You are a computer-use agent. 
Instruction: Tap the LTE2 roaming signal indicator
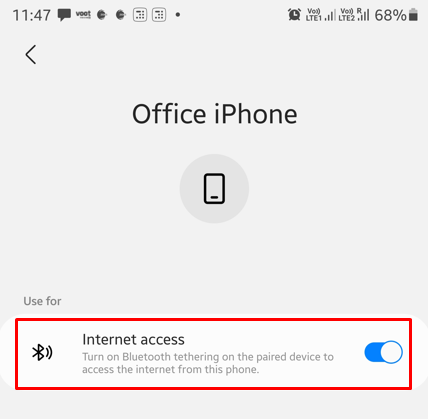click(x=354, y=15)
